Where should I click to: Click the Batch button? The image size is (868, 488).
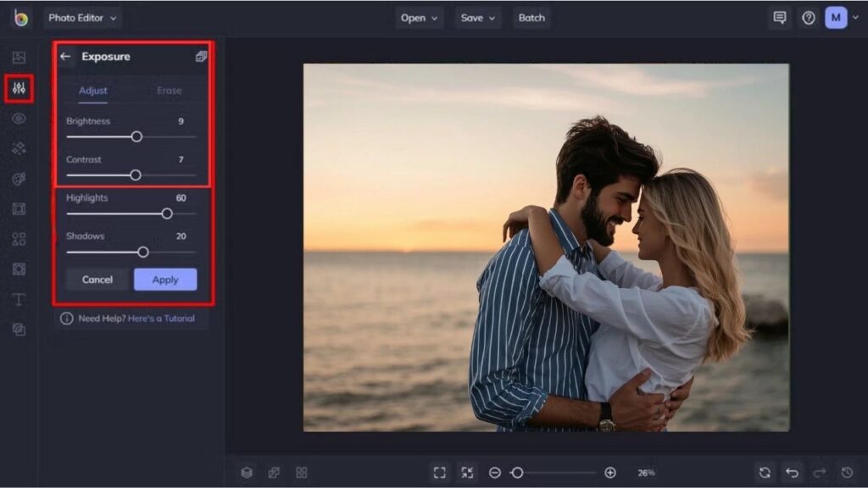point(531,18)
